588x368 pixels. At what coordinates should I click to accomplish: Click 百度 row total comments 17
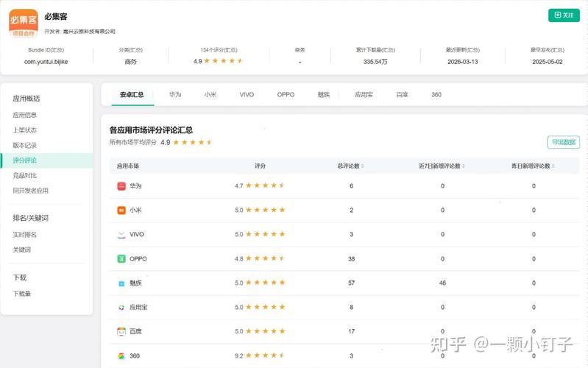click(x=351, y=332)
